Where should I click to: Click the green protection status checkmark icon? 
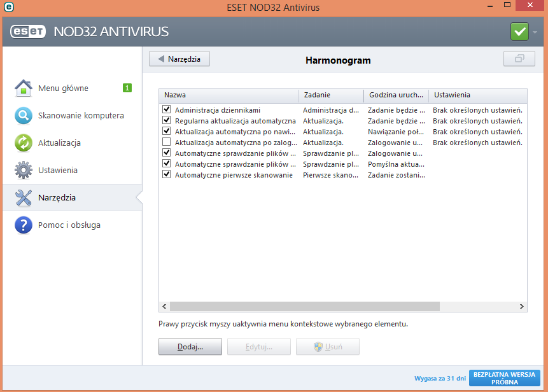click(519, 32)
